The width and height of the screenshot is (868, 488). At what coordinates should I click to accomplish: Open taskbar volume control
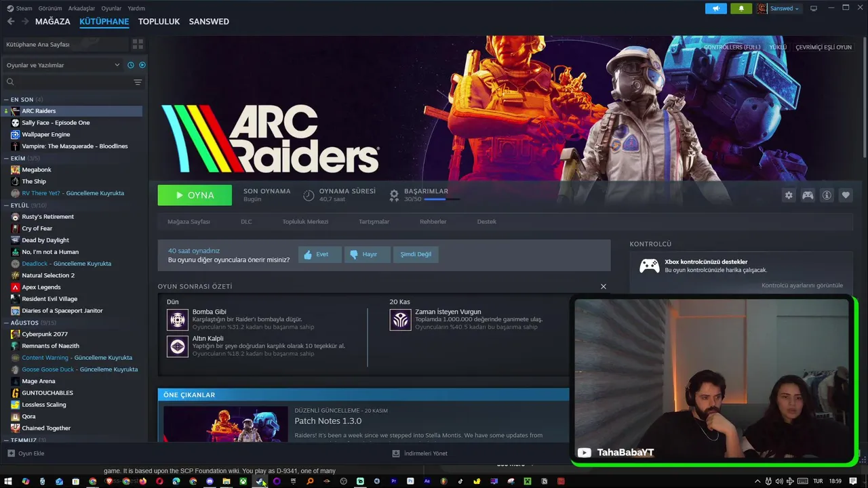click(779, 481)
